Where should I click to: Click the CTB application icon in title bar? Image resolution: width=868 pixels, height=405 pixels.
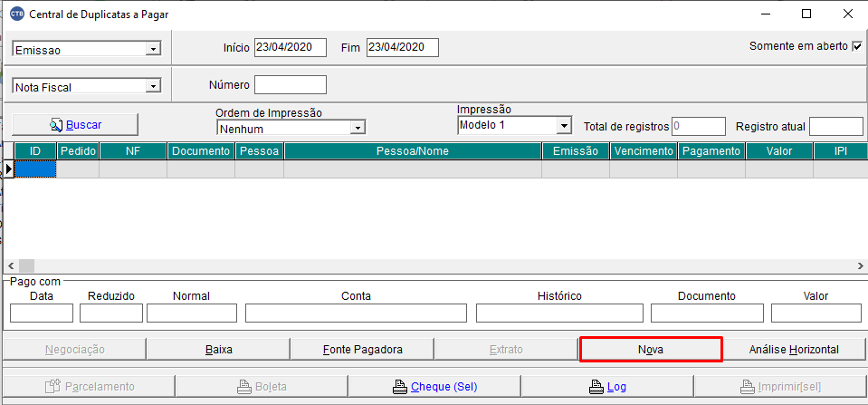[x=16, y=14]
